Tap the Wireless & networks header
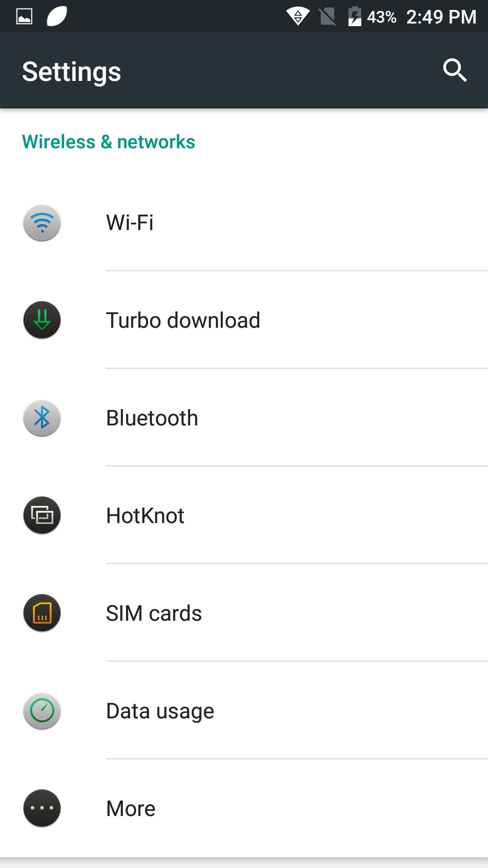Screen dimensions: 488x868 108,142
